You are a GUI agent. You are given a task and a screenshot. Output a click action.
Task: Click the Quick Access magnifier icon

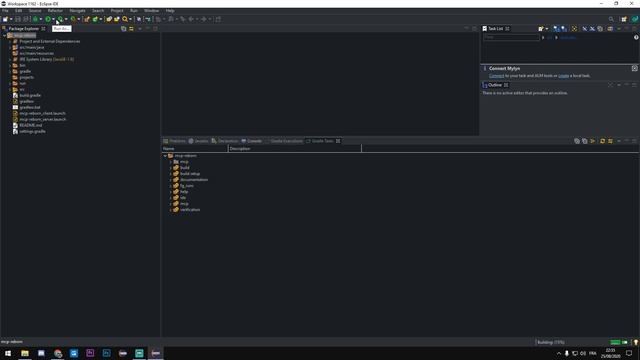(x=611, y=19)
